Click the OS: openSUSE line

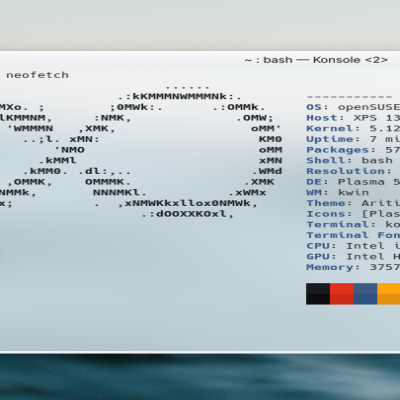click(x=353, y=107)
